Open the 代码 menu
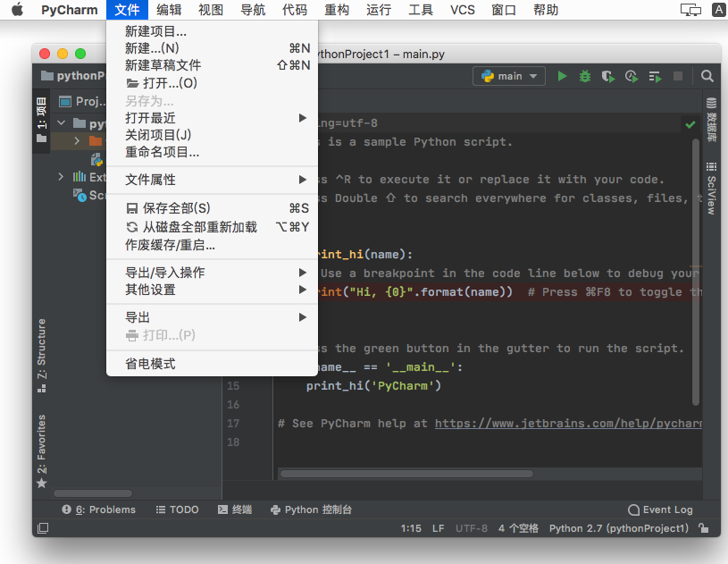 click(x=295, y=10)
